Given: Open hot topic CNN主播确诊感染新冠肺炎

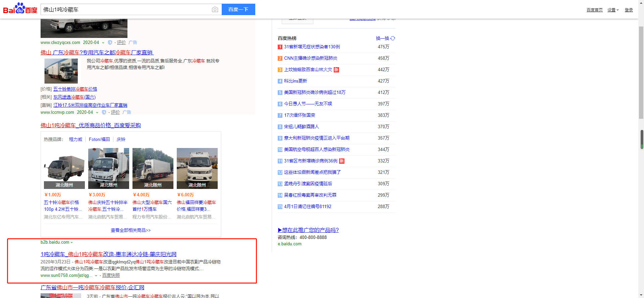Looking at the screenshot, I should [x=311, y=58].
